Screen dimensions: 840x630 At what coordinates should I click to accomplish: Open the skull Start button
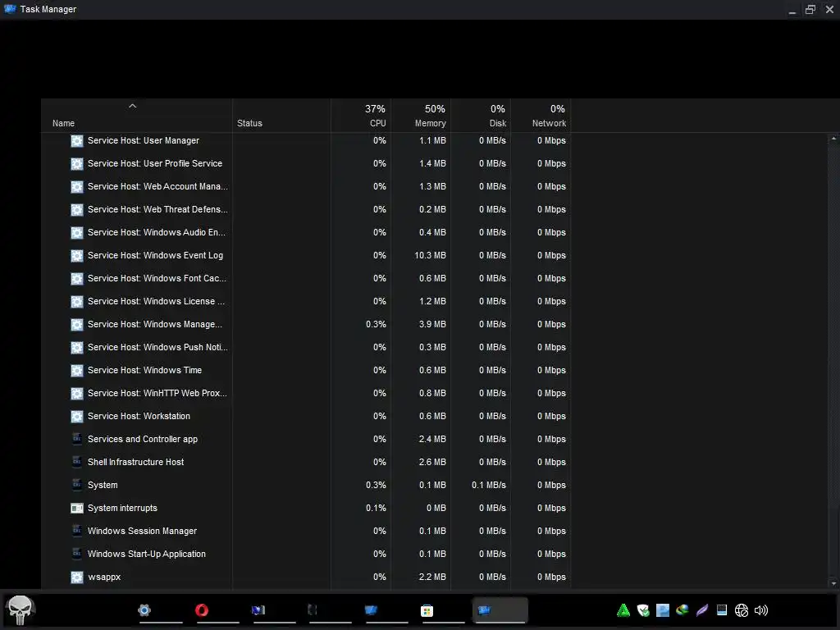[21, 610]
